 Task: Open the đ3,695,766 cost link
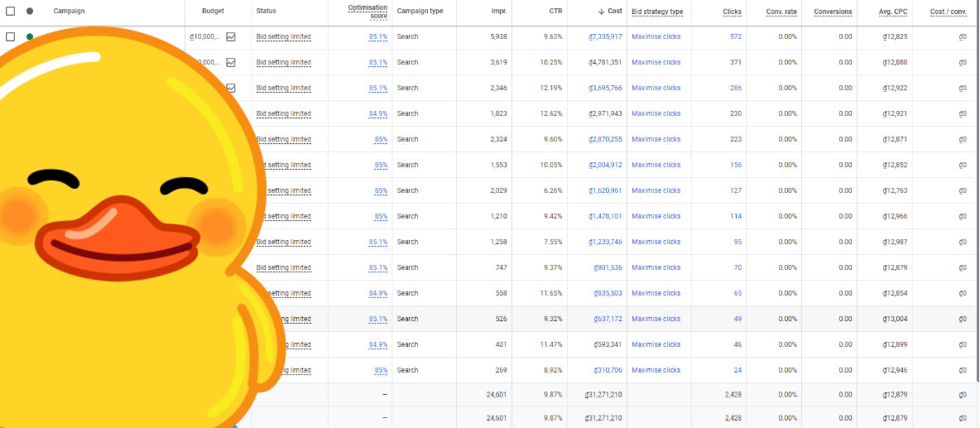click(x=605, y=88)
